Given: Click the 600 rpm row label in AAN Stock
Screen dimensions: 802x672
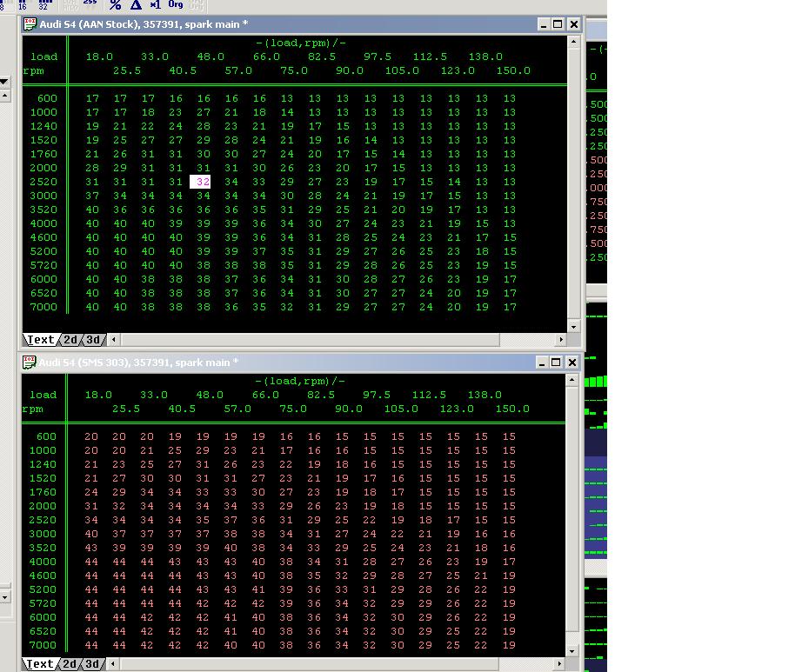Looking at the screenshot, I should click(47, 98).
